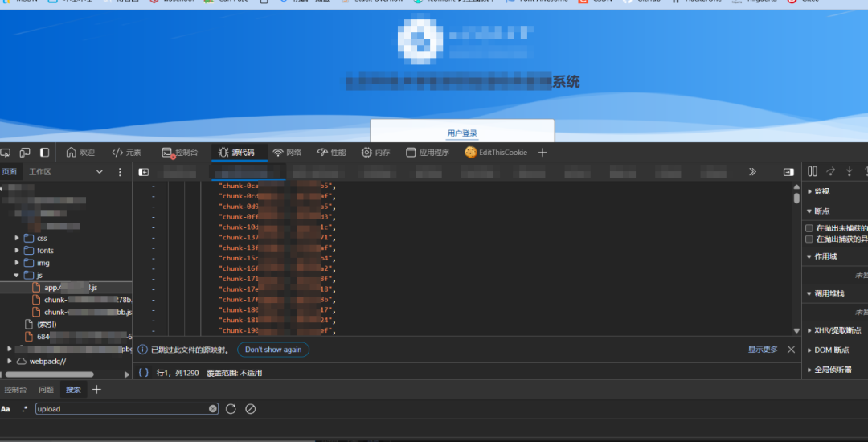868x442 pixels.
Task: Select the 源代码 tab
Action: [x=236, y=153]
